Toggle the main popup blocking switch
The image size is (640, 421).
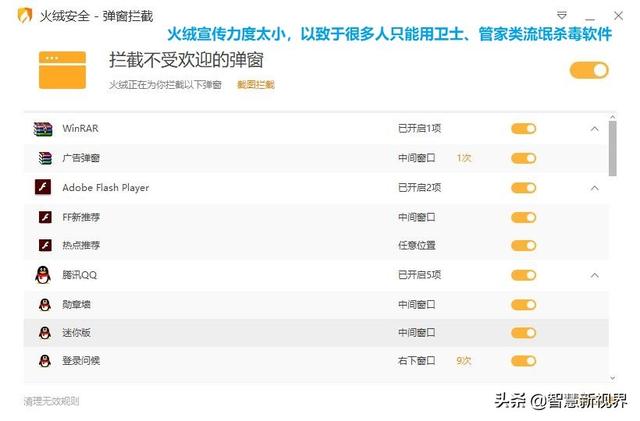pyautogui.click(x=589, y=70)
